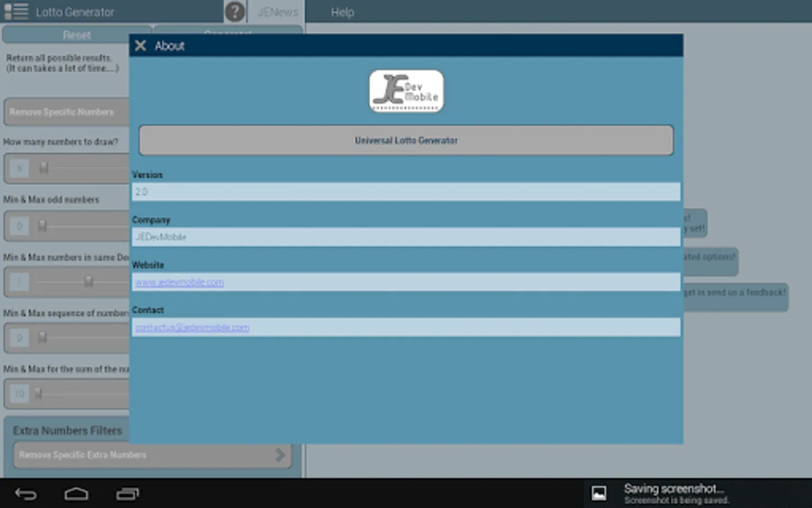Expand the Remove Specific Extra Numbers chevron arrow
The height and width of the screenshot is (508, 812).
(280, 455)
